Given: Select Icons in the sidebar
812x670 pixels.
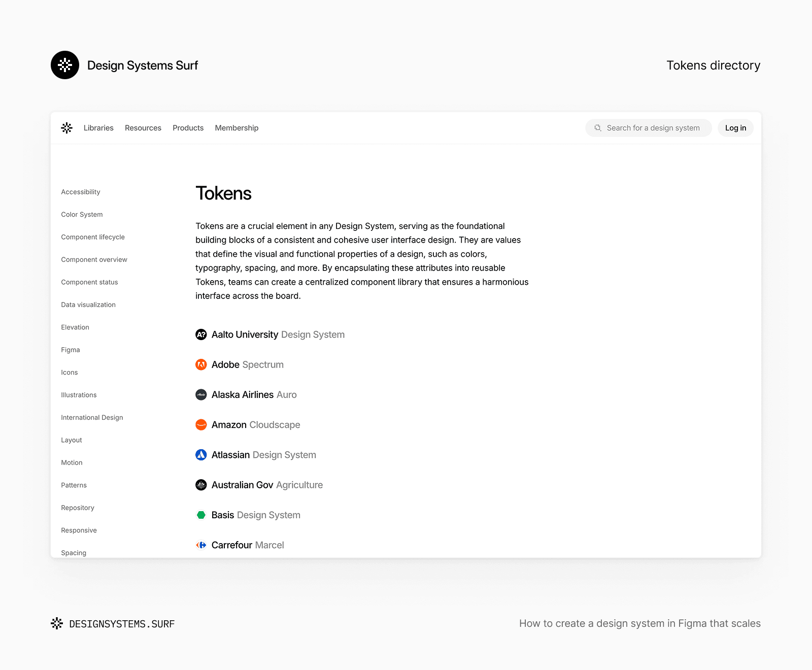Looking at the screenshot, I should 70,373.
